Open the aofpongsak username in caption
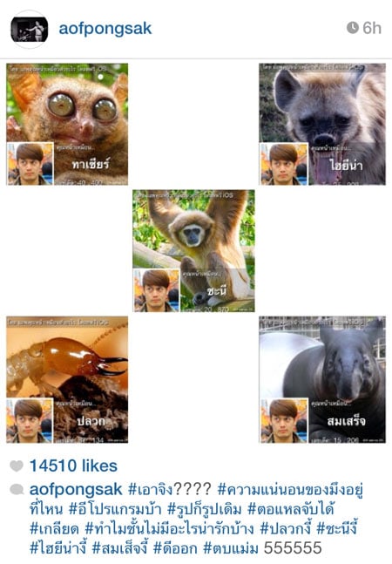The image size is (392, 564). (x=76, y=490)
